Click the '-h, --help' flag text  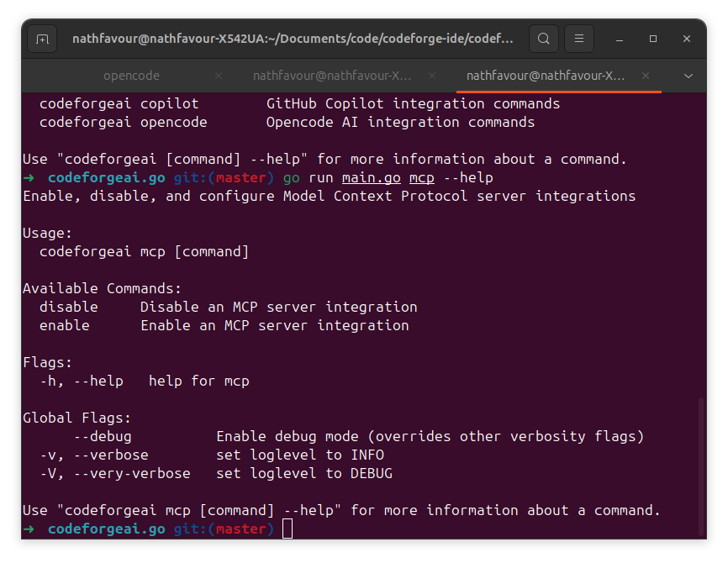[x=82, y=381]
